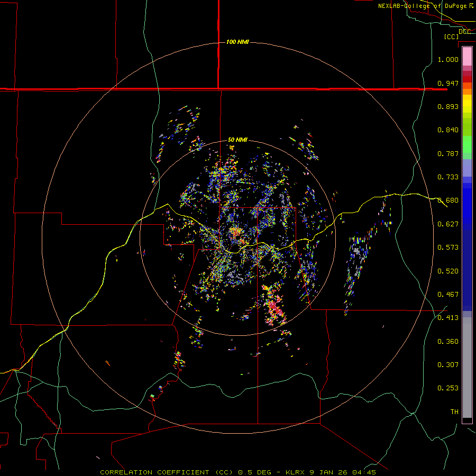Click the 0.627 legend value

tap(448, 224)
